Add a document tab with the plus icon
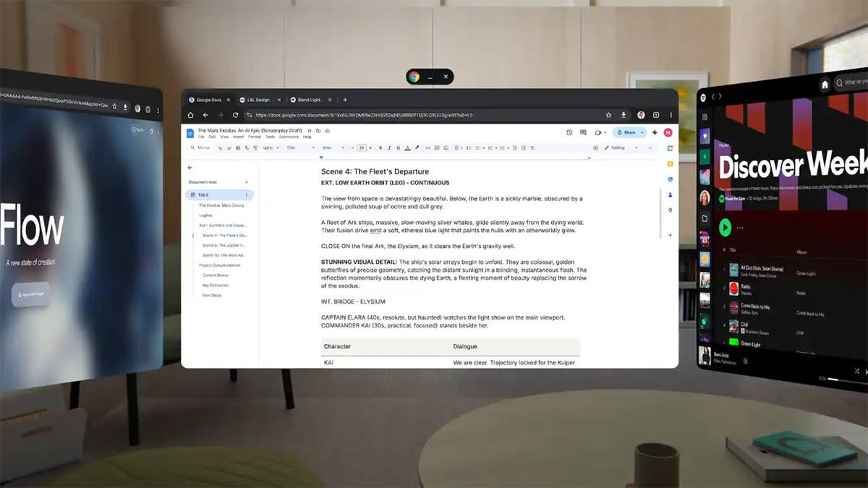868x488 pixels. 247,182
